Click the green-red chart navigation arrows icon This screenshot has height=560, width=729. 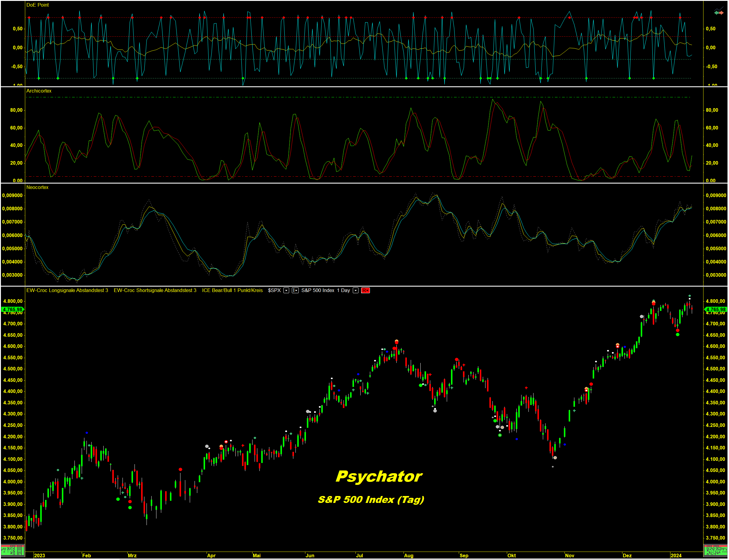[719, 13]
